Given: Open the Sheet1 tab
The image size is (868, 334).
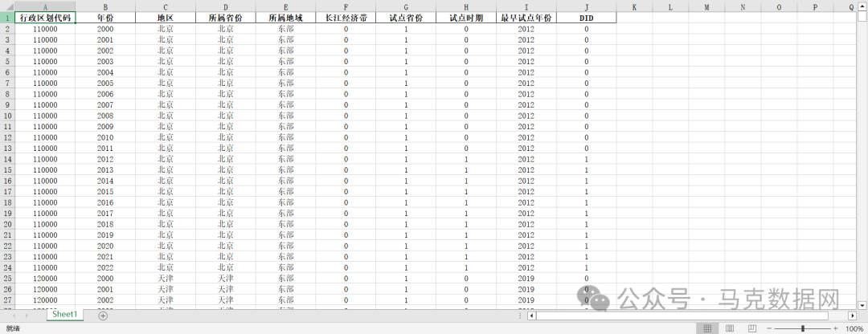Looking at the screenshot, I should click(64, 315).
